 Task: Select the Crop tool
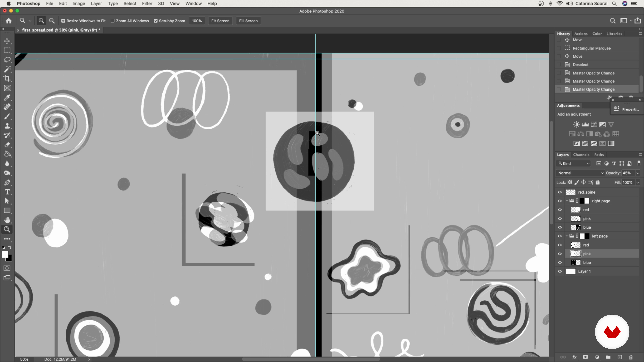pyautogui.click(x=7, y=78)
